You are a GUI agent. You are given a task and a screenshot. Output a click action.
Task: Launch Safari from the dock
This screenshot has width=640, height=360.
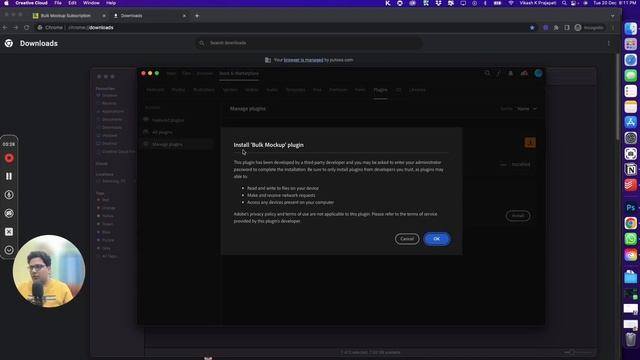point(631,60)
